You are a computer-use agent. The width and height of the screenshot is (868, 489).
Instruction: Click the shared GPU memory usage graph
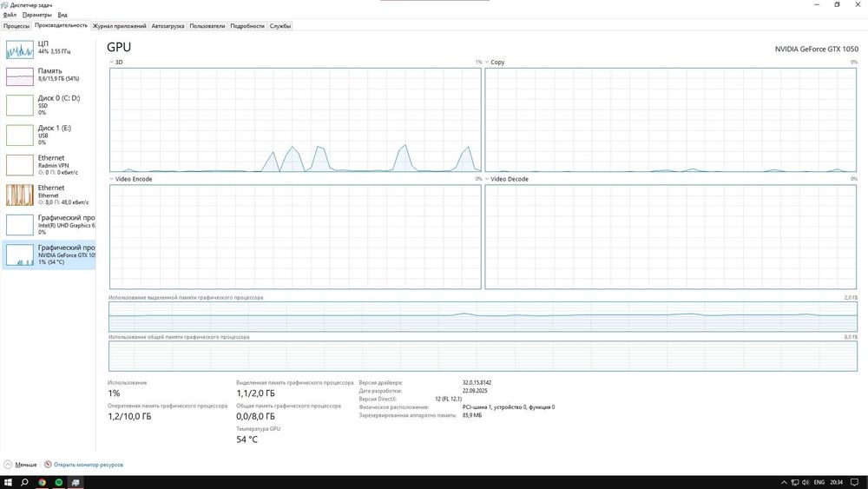pos(483,356)
